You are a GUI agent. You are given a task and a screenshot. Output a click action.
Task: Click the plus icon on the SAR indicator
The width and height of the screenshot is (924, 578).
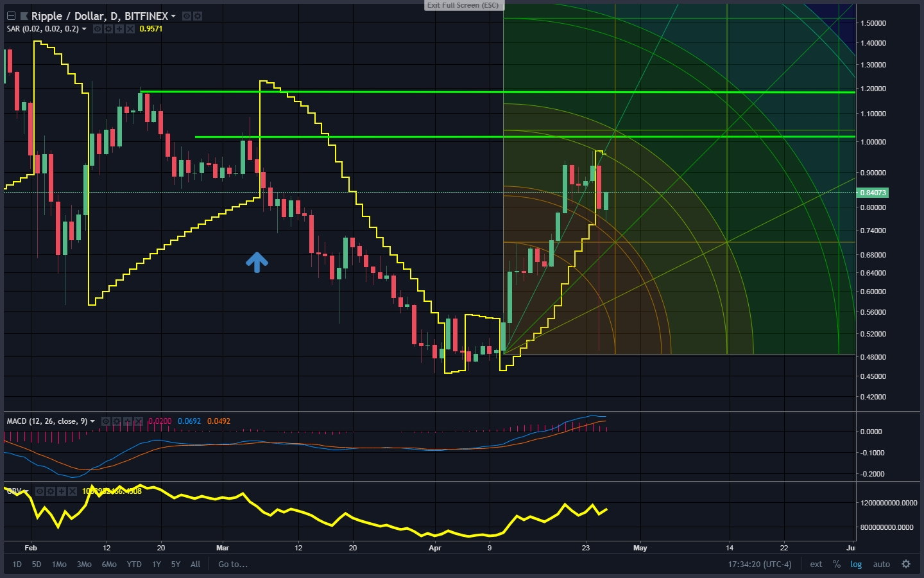119,29
